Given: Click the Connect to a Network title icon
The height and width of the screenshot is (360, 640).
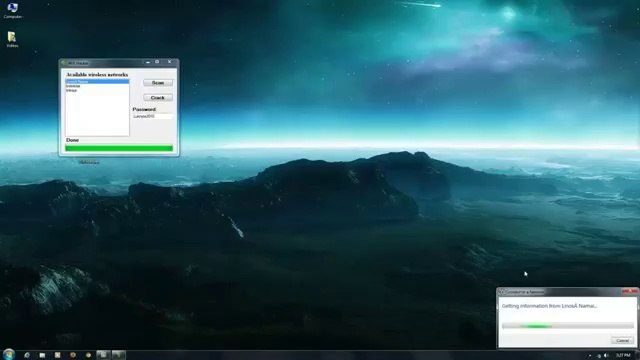Looking at the screenshot, I should pos(502,292).
